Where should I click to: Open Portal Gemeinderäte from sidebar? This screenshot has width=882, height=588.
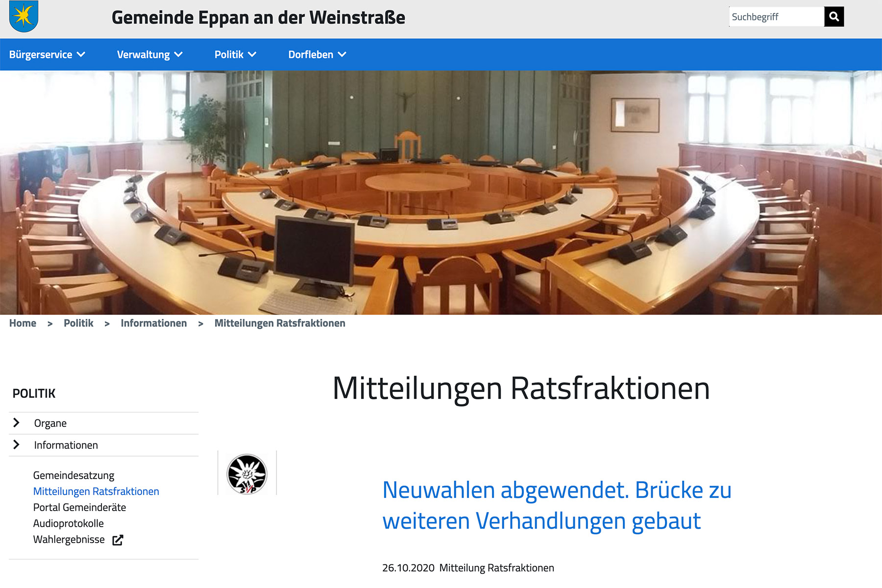point(79,508)
